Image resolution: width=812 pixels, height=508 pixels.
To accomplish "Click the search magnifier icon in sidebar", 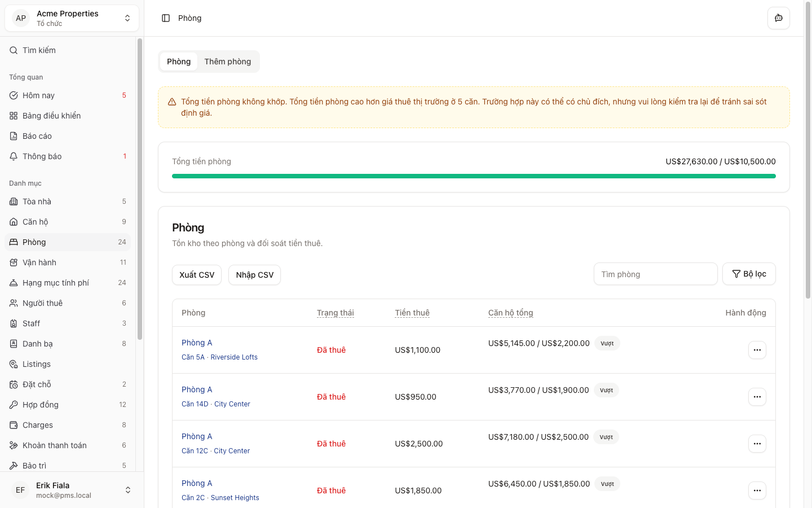I will click(14, 50).
